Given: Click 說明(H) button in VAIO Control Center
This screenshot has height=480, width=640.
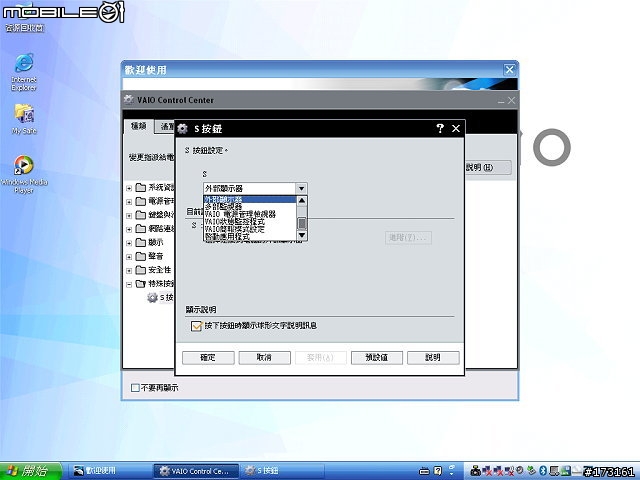Looking at the screenshot, I should [x=488, y=167].
